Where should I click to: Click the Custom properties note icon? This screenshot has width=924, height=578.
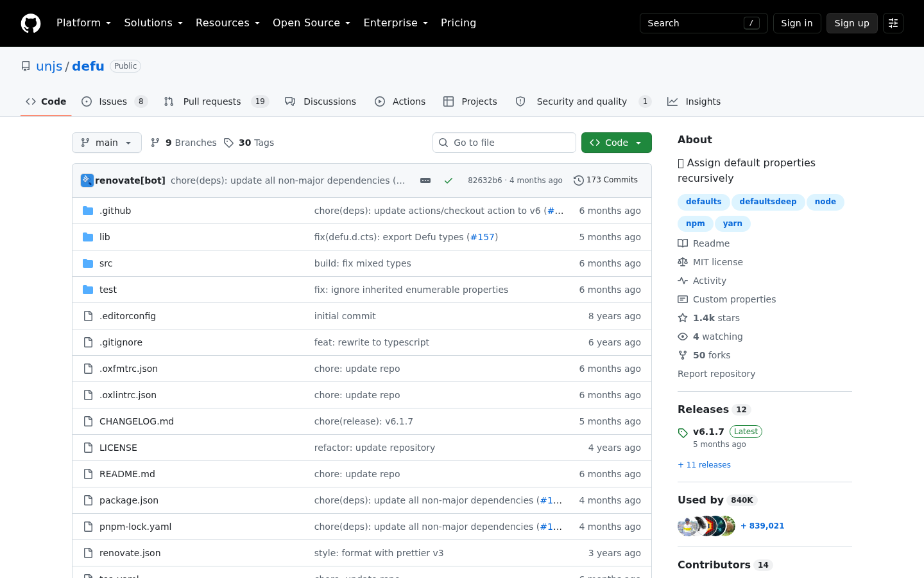click(683, 299)
